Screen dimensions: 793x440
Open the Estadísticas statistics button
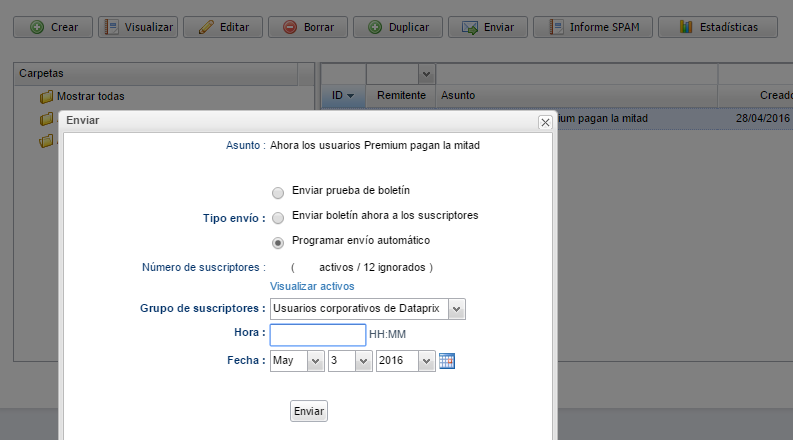tap(718, 27)
